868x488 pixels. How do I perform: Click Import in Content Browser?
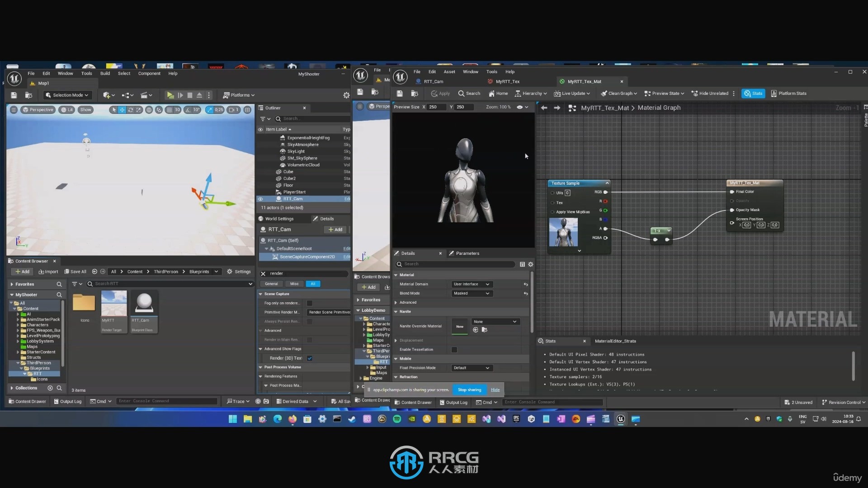[48, 272]
